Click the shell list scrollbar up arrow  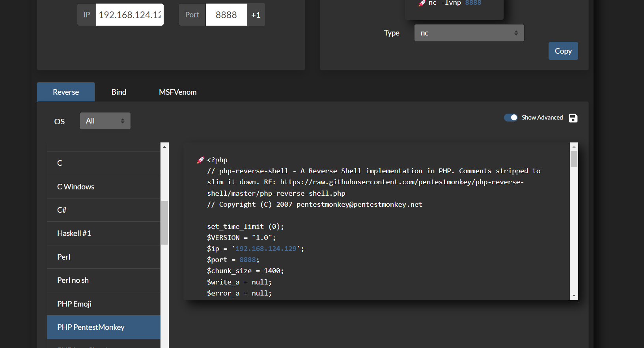(x=165, y=147)
